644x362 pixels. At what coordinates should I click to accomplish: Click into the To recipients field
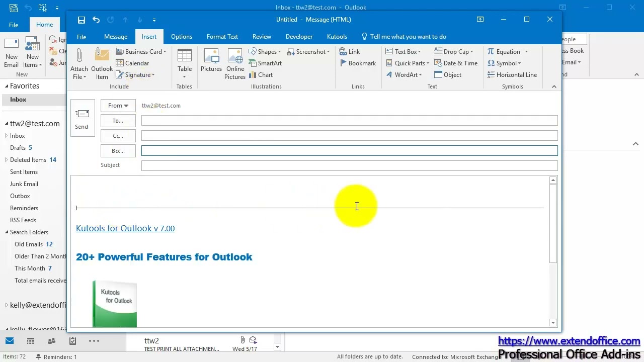click(x=349, y=121)
